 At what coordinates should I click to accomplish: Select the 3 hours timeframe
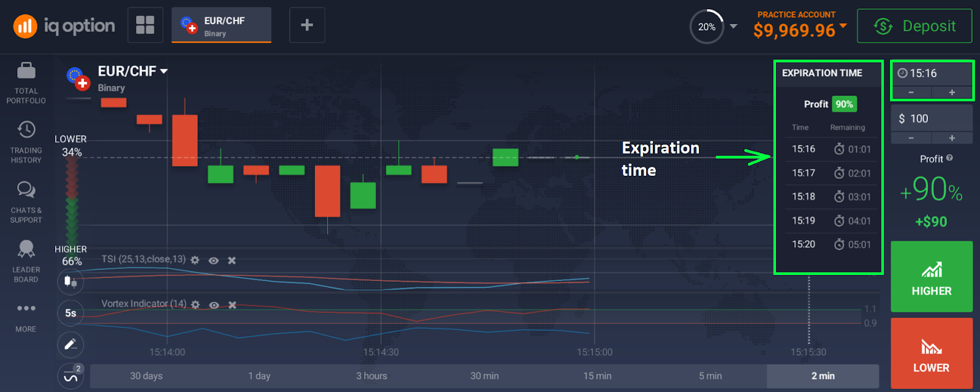click(x=372, y=376)
